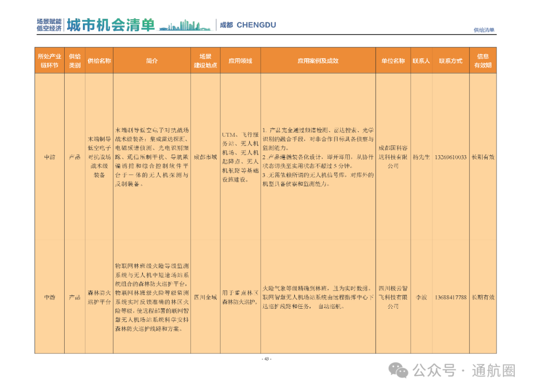Click the '成都国科睿远科技有限公司' company cell
This screenshot has height=392, width=533.
[x=393, y=157]
